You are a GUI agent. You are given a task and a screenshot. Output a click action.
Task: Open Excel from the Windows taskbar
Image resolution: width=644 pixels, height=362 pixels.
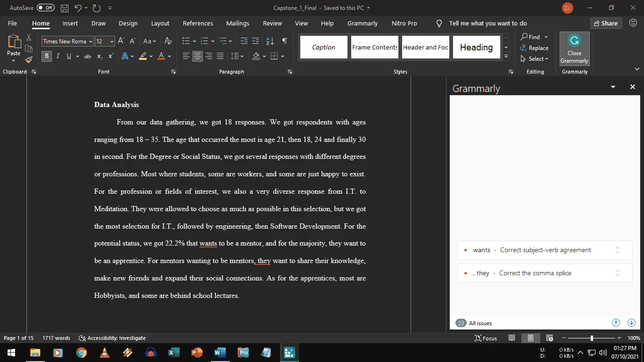[x=173, y=352]
